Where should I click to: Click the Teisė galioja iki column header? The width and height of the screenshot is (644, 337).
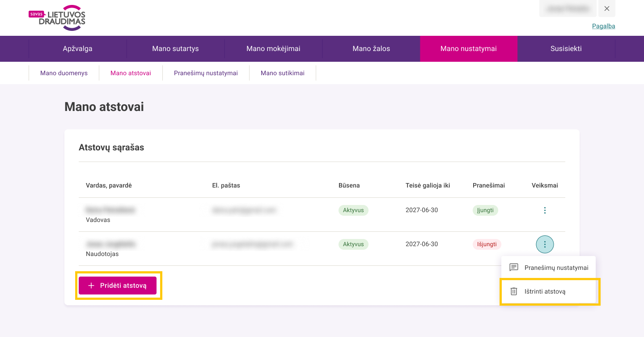tap(428, 185)
